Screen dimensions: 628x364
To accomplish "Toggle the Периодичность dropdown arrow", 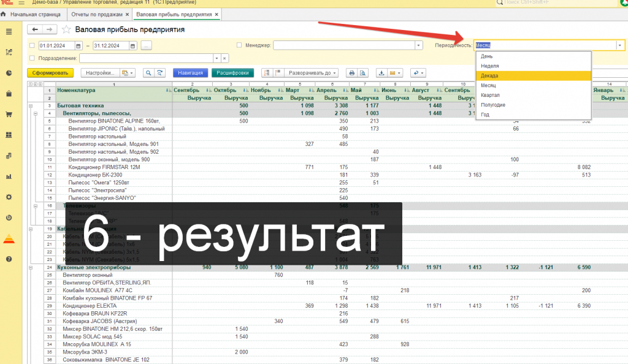I will pos(620,45).
